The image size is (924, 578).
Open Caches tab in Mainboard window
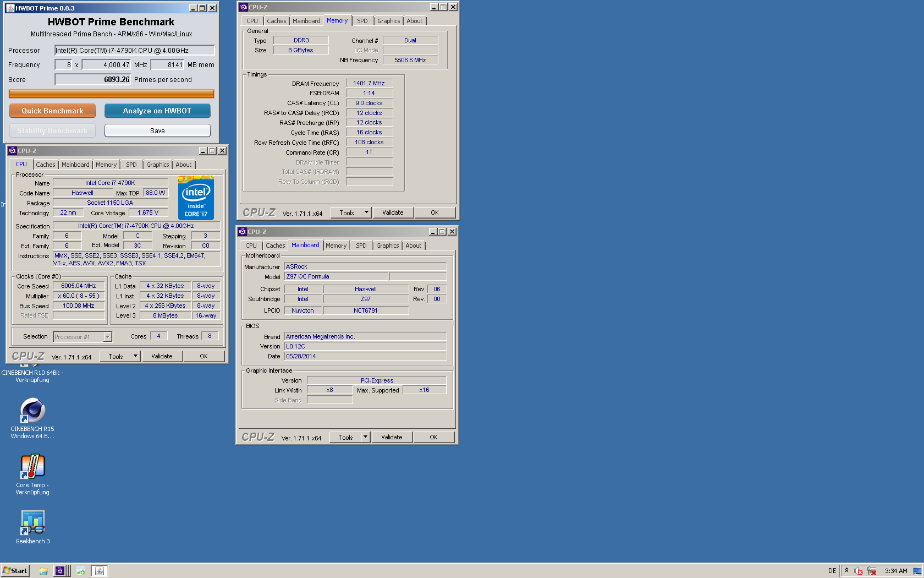276,246
